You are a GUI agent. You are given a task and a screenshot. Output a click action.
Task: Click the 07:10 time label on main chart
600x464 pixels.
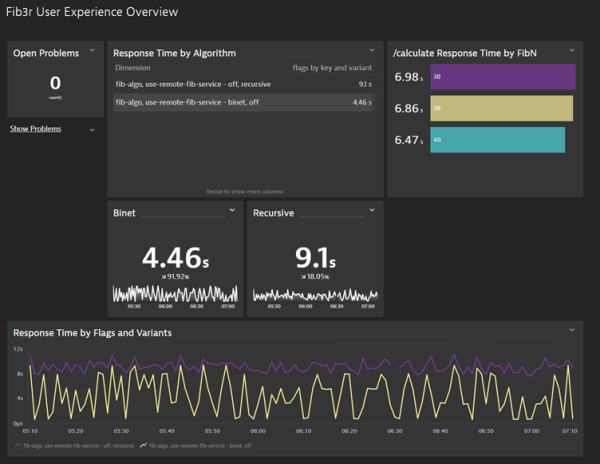pyautogui.click(x=570, y=431)
